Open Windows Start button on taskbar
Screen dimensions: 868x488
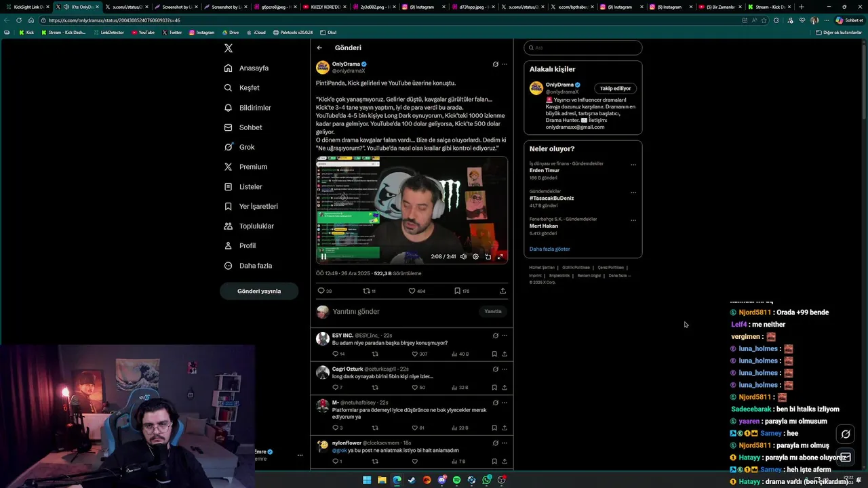point(367,480)
